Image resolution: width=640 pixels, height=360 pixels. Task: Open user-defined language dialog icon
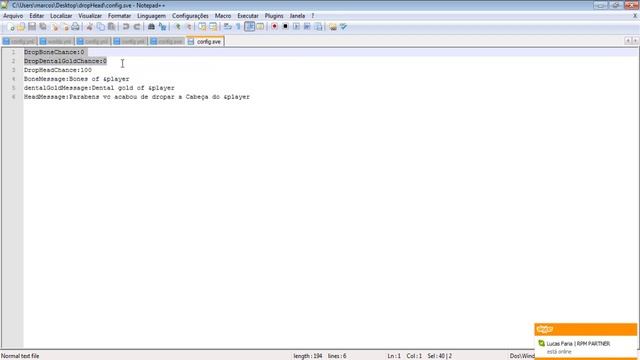click(x=260, y=27)
